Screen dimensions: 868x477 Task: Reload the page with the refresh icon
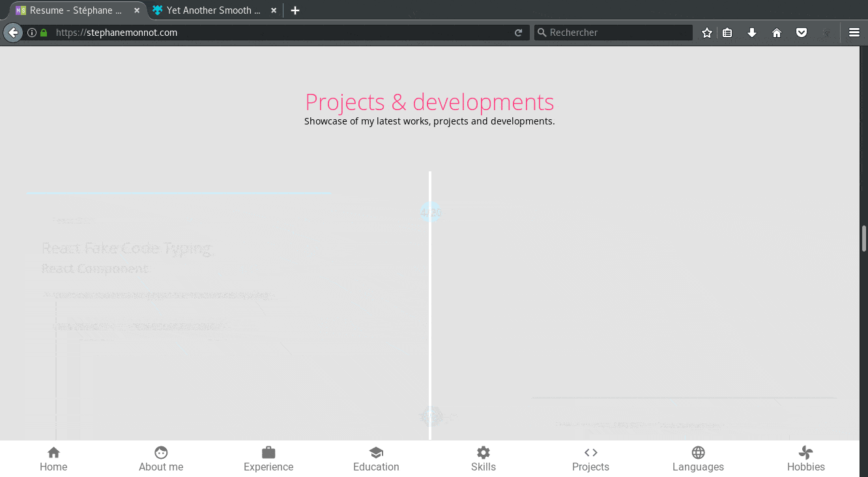tap(519, 33)
